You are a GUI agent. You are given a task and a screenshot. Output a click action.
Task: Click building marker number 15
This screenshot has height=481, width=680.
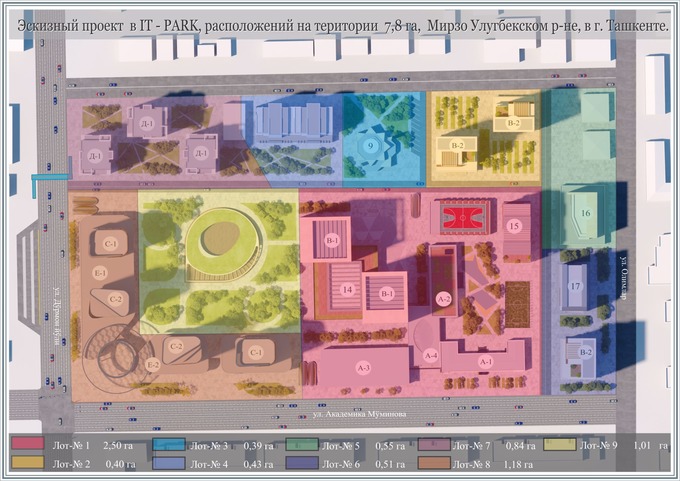point(514,226)
